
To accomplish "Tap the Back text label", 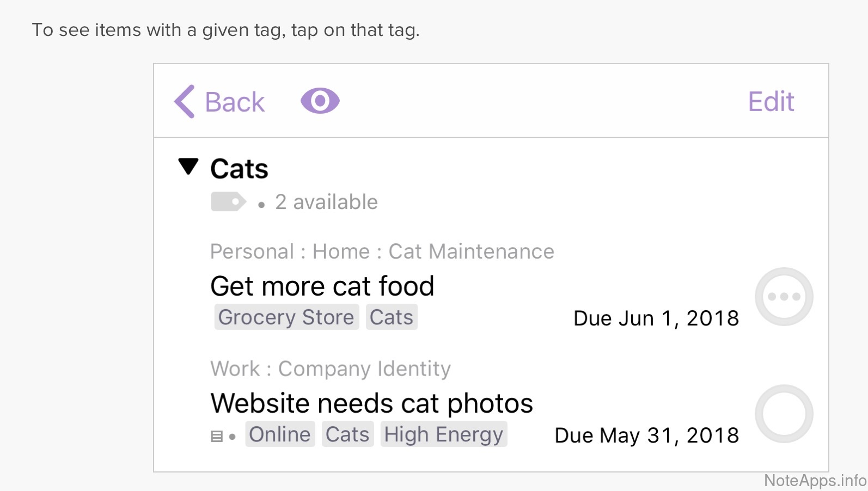I will (x=235, y=102).
